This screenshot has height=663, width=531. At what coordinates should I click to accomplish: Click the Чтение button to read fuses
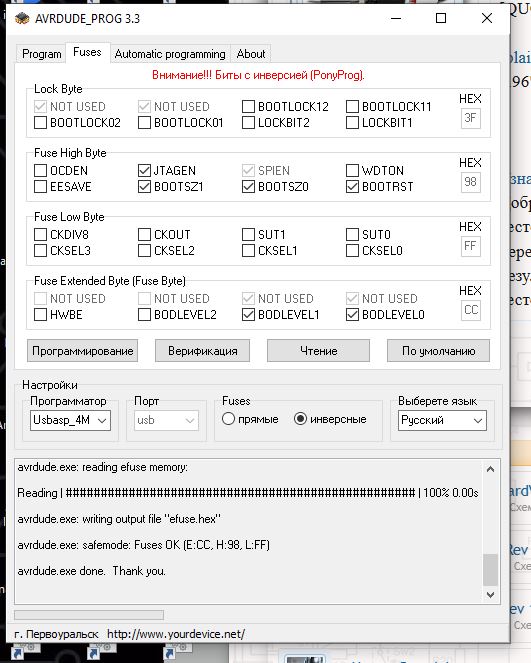tap(318, 351)
